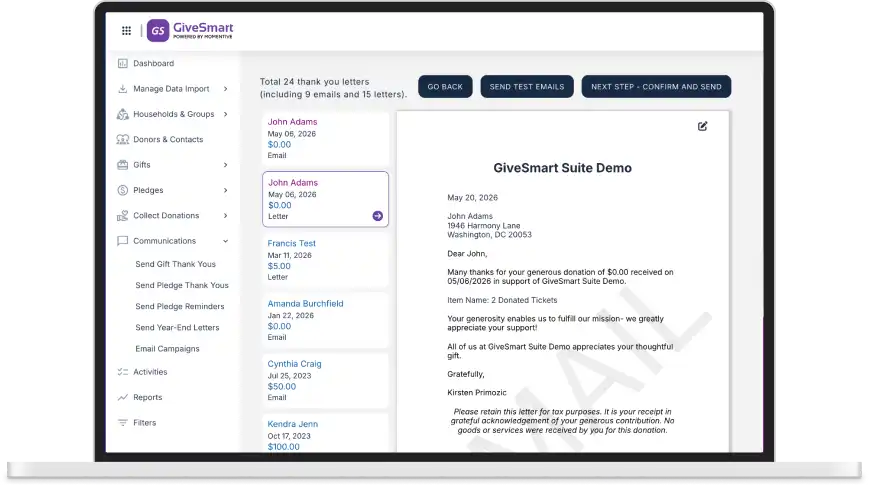
Task: Click the $5.00 amount on Francis Test
Action: point(279,266)
